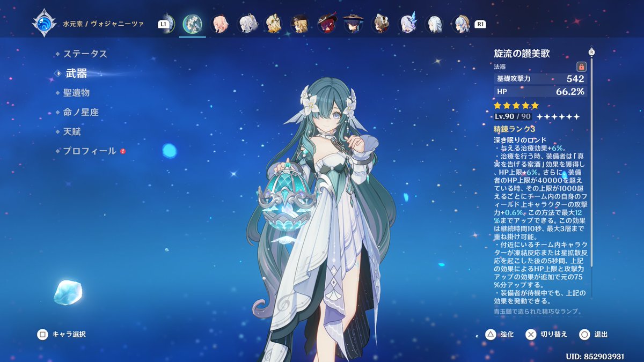This screenshot has height=362, width=644.
Task: Click the 強化 enhance label
Action: (507, 335)
